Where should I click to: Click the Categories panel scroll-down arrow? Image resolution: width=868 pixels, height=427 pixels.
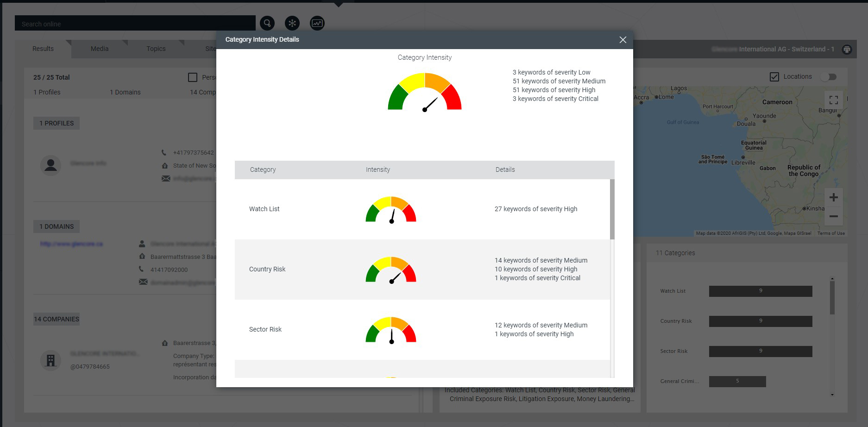pyautogui.click(x=832, y=395)
